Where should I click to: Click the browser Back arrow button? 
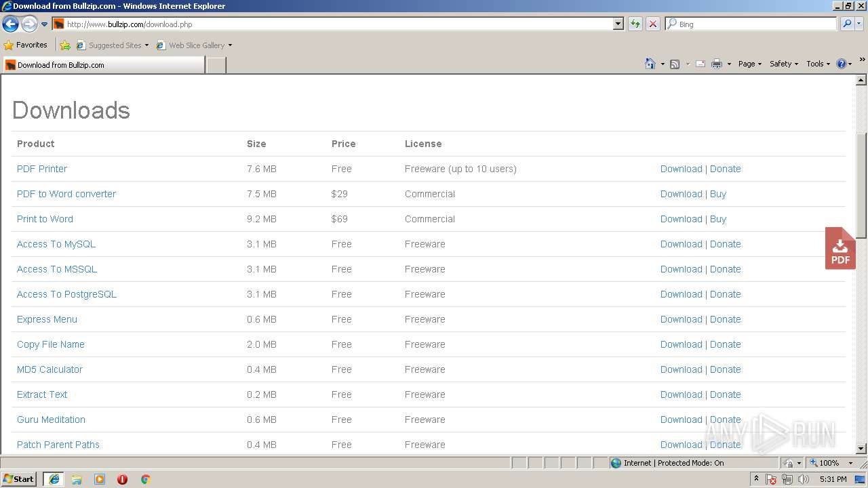(x=10, y=24)
